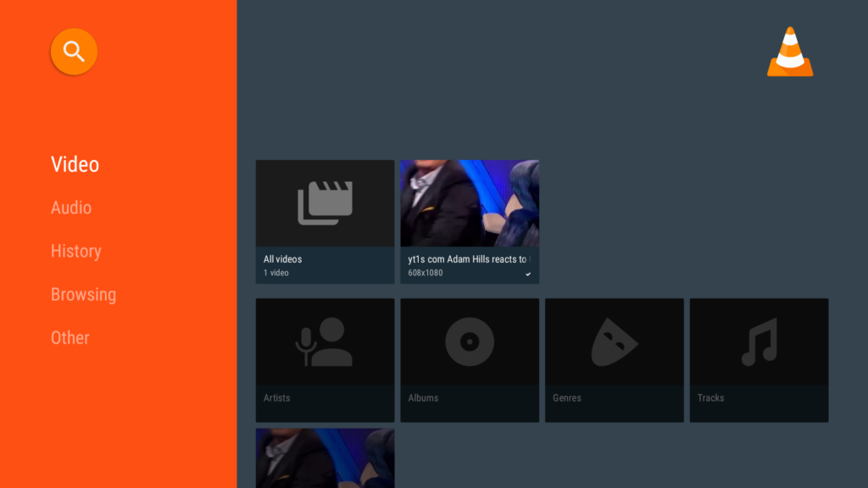Open the History section
Image resolution: width=868 pixels, height=488 pixels.
[75, 251]
